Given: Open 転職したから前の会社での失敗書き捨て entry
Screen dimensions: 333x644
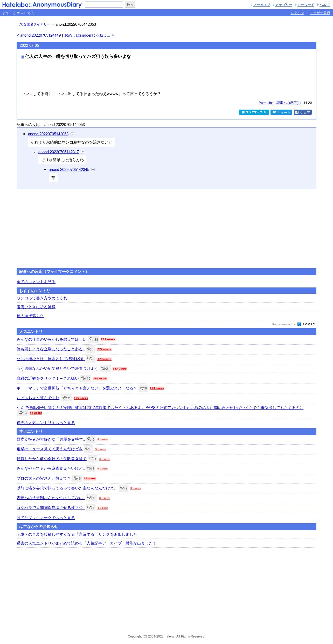Looking at the screenshot, I should coord(52,459).
